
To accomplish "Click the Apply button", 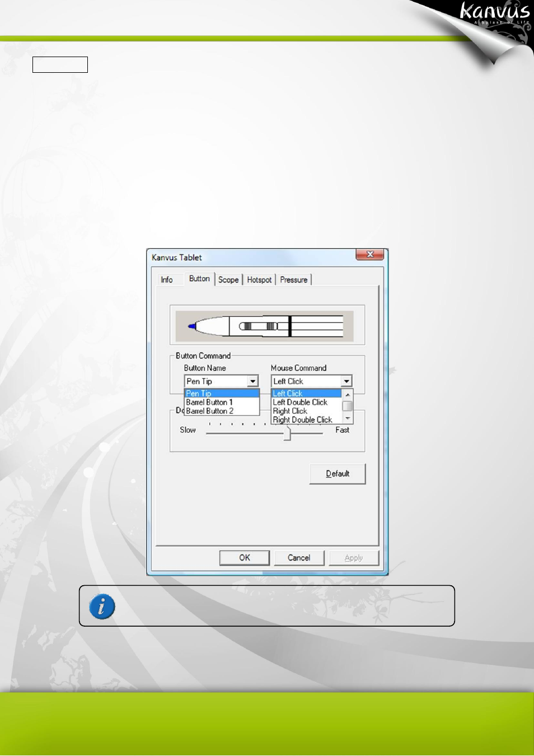I will click(354, 558).
